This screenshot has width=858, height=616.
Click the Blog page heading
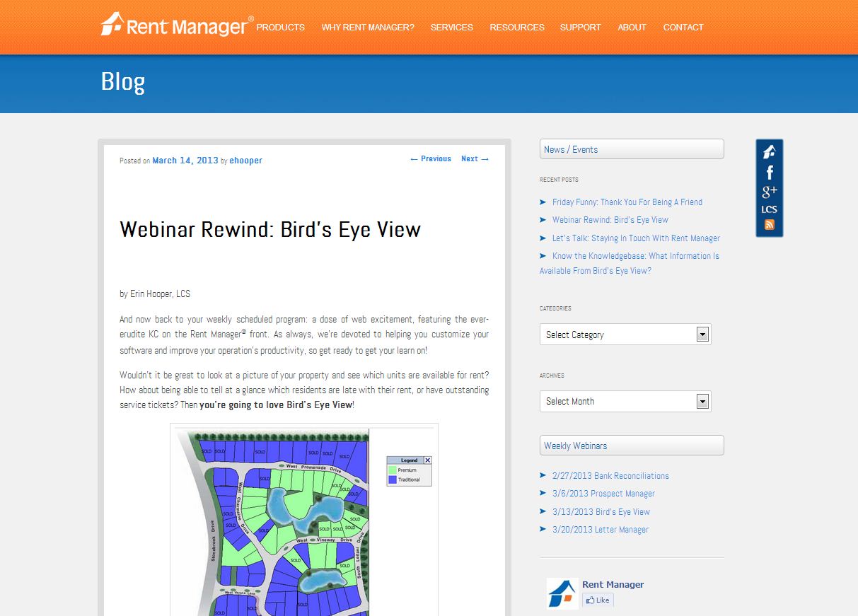point(123,81)
